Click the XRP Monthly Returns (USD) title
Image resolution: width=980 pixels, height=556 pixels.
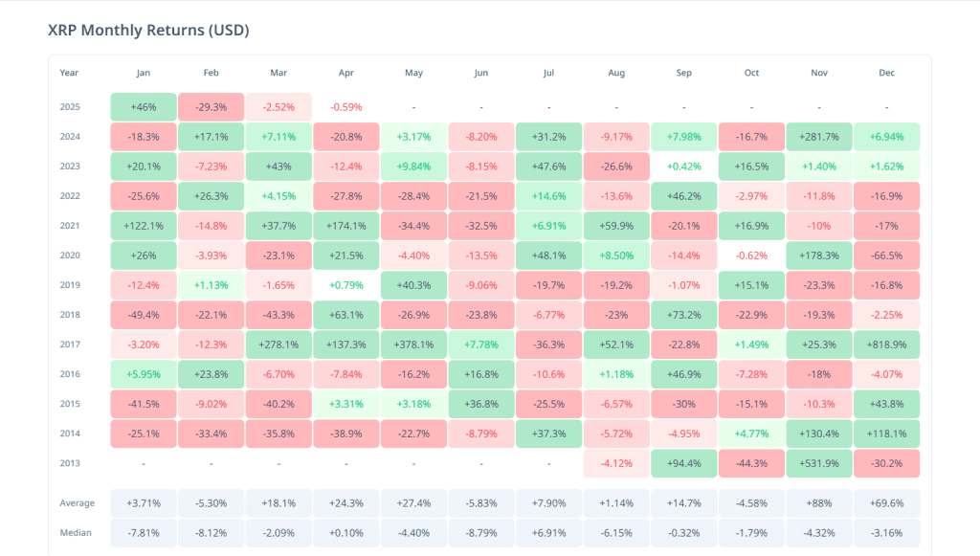(148, 30)
